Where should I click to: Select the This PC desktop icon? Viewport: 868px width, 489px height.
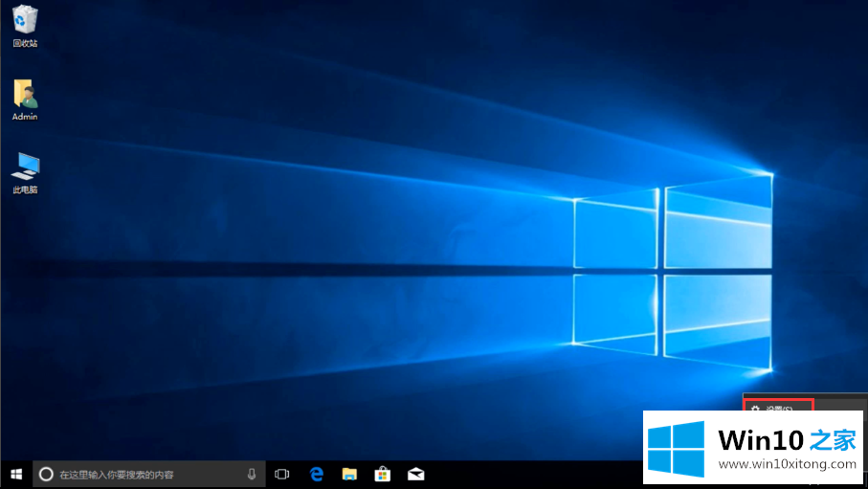(x=25, y=173)
